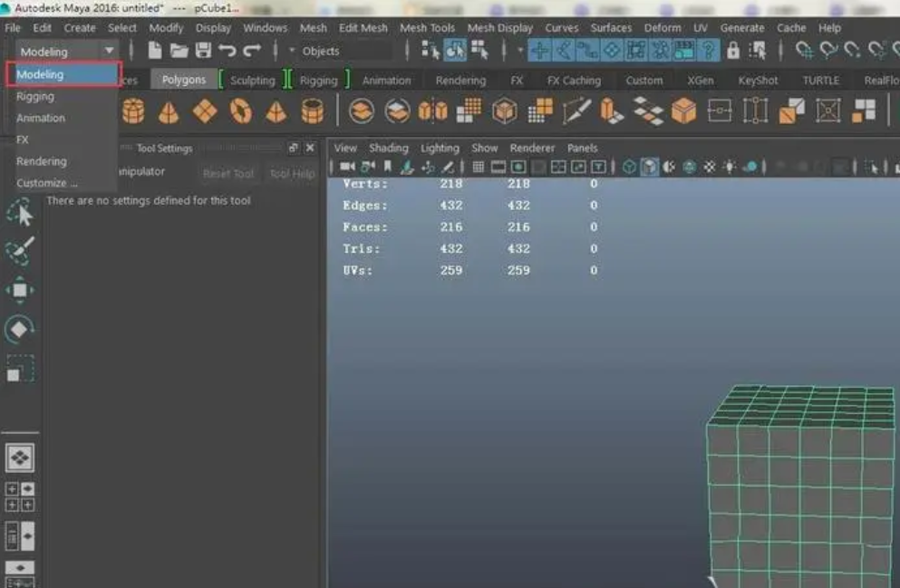
Task: Click the Separate meshes shelf icon
Action: (397, 111)
